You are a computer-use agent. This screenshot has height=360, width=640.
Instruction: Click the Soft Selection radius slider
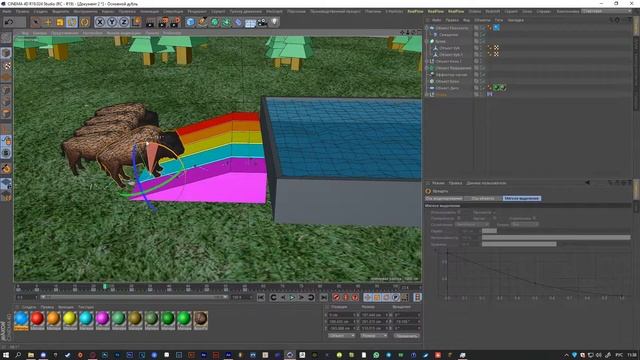(x=556, y=231)
